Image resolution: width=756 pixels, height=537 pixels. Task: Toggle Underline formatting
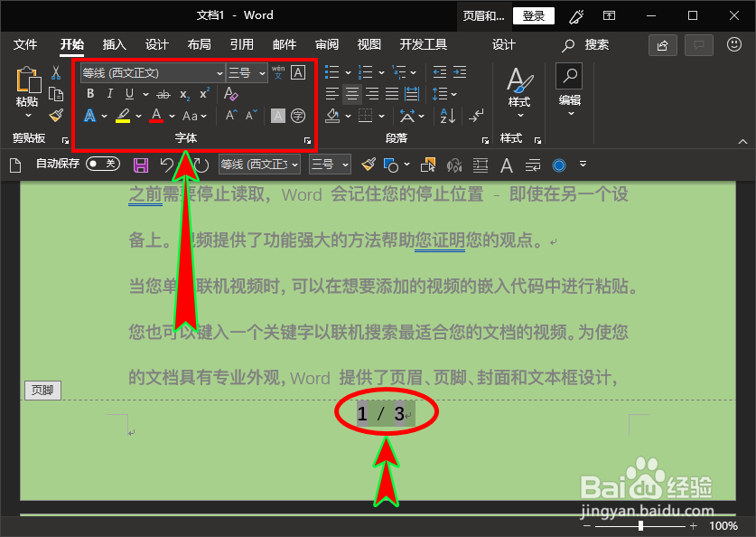pos(129,94)
